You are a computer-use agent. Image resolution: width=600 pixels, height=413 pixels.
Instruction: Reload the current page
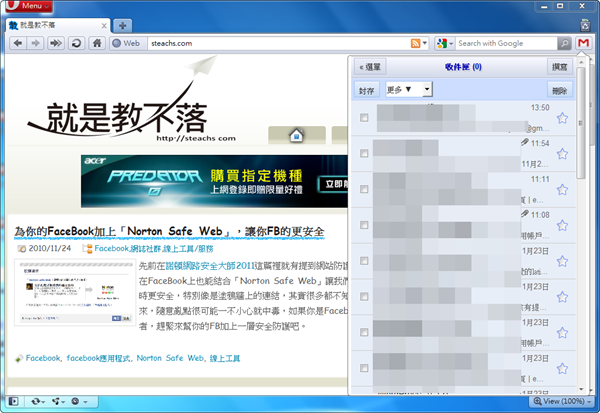coord(77,43)
